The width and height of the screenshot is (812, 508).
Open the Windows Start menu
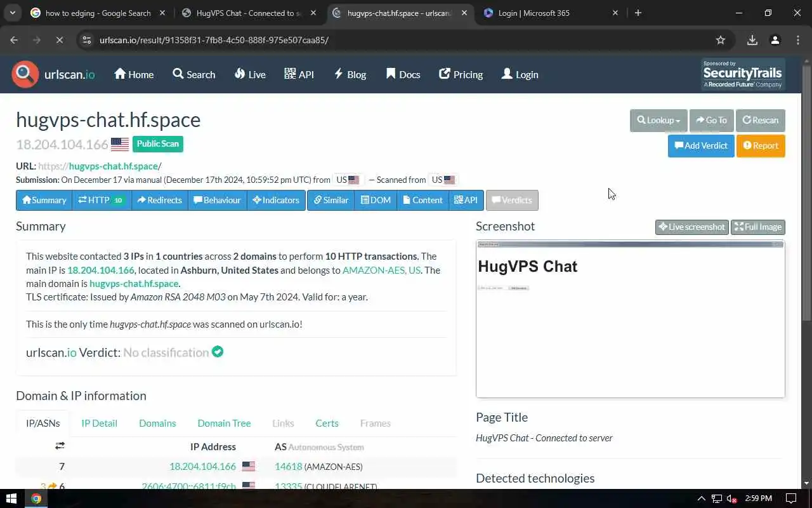pos(11,498)
